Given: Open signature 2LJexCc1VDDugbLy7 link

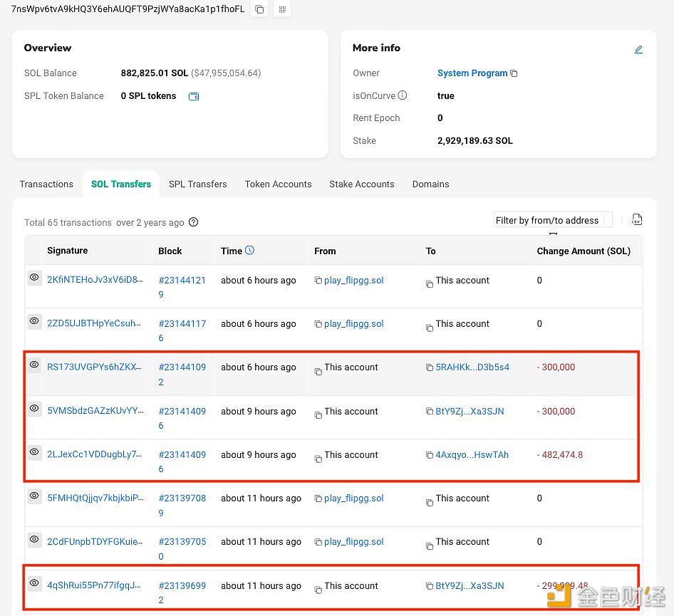Looking at the screenshot, I should (x=94, y=454).
